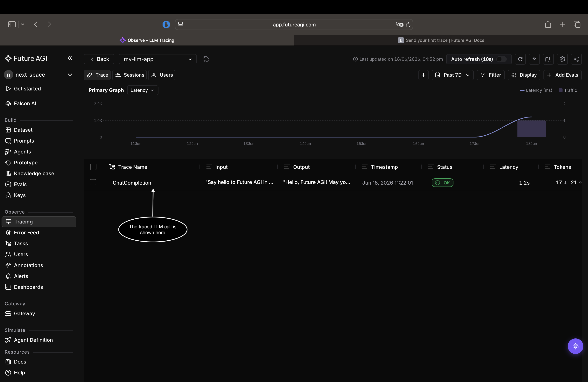Open Help under Resources
This screenshot has height=382, width=588.
click(39, 372)
